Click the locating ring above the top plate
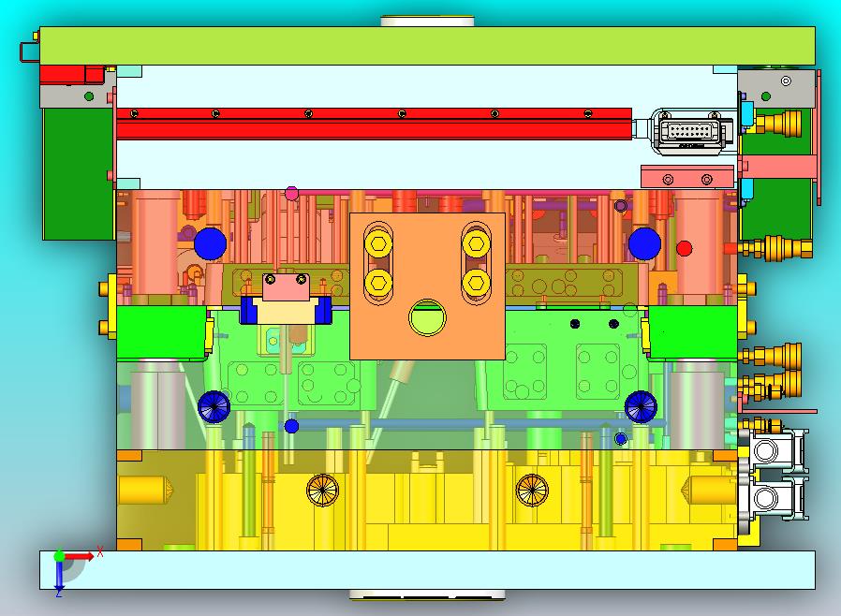The width and height of the screenshot is (841, 616). [x=427, y=21]
